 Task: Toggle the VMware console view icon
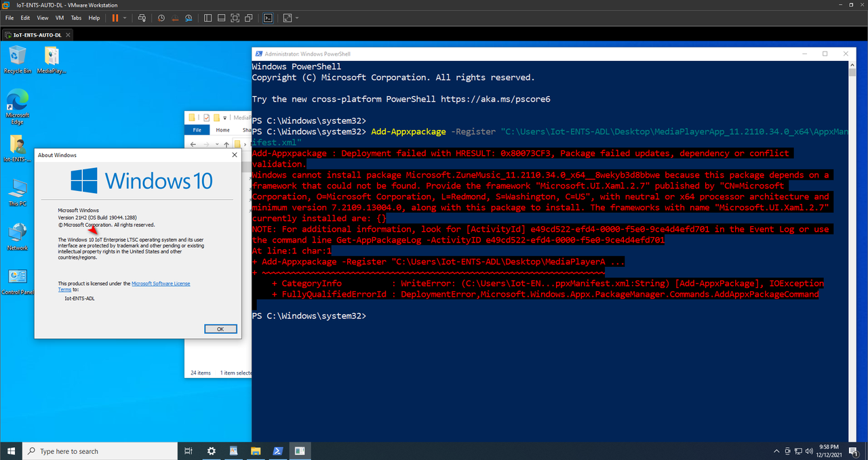click(269, 18)
